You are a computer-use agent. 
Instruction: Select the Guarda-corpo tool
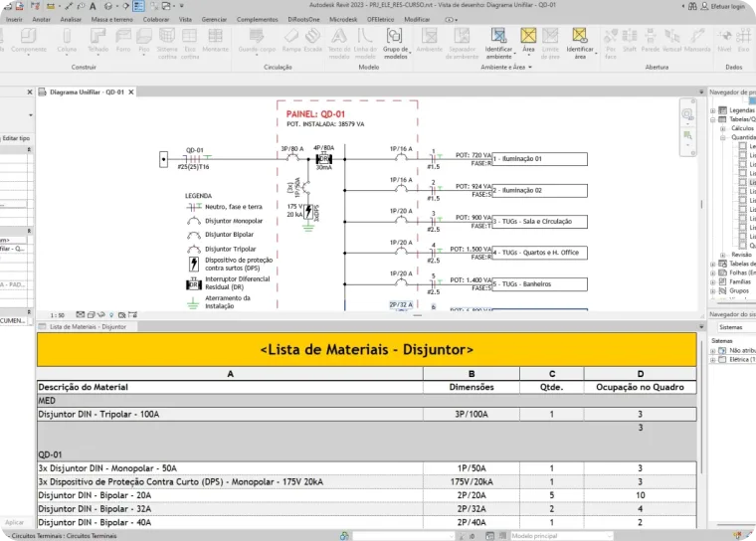pos(257,41)
